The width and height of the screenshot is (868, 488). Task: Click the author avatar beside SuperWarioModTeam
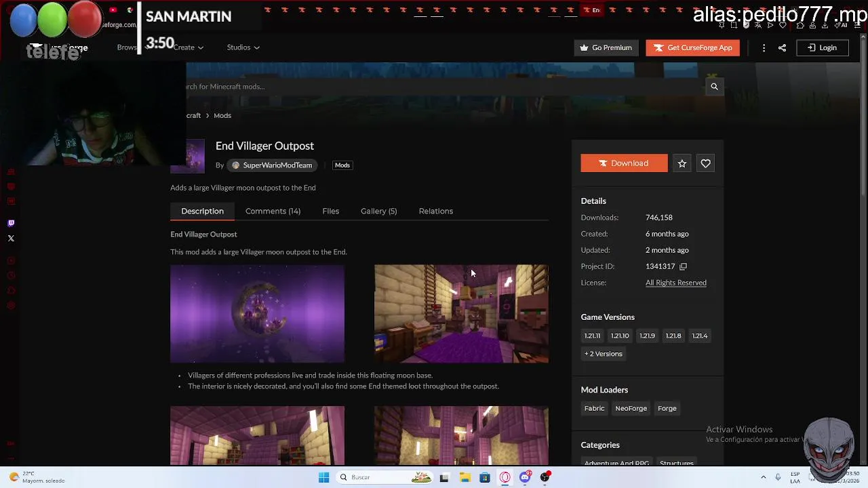(x=235, y=165)
